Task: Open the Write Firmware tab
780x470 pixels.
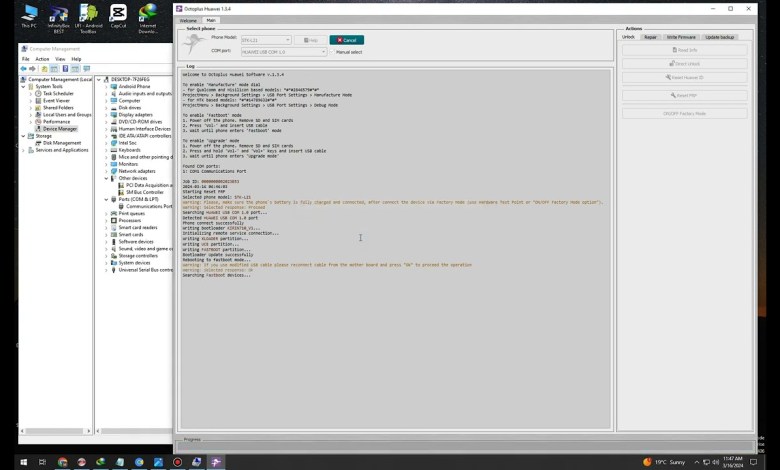Action: point(681,37)
